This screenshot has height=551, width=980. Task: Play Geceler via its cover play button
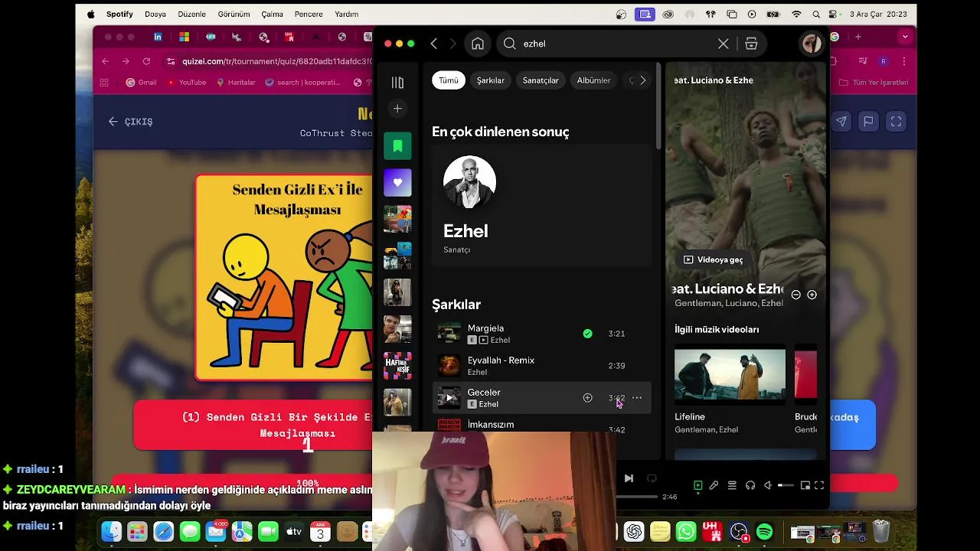point(449,398)
